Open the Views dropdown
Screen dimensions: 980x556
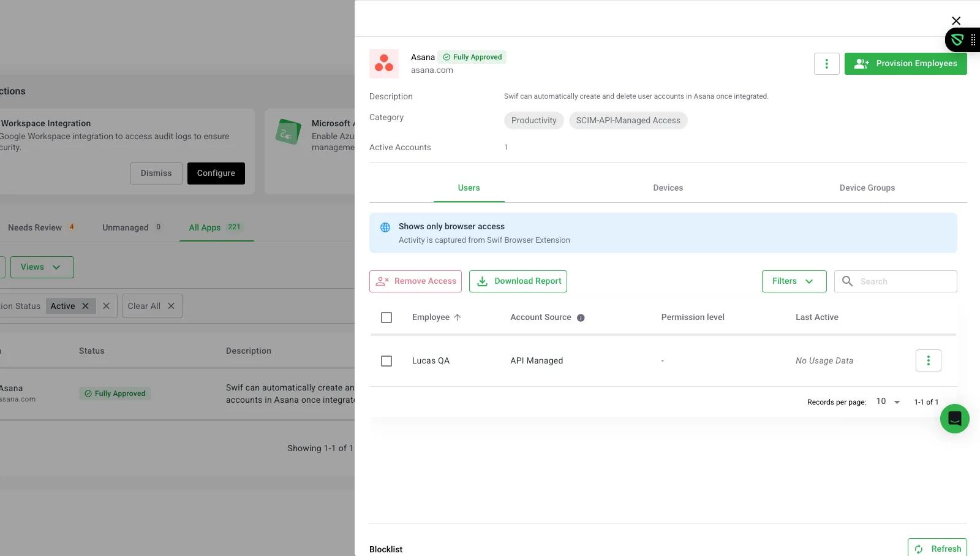42,267
